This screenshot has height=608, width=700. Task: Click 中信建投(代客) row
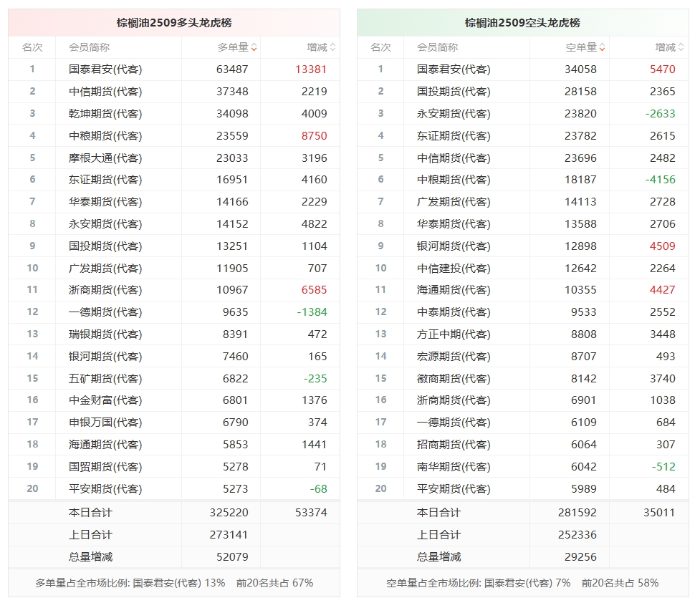(x=523, y=268)
